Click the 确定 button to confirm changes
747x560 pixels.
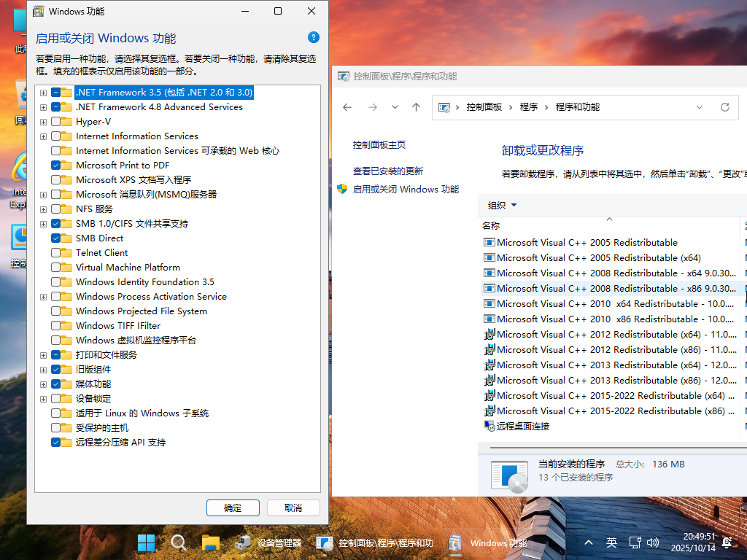pos(233,507)
